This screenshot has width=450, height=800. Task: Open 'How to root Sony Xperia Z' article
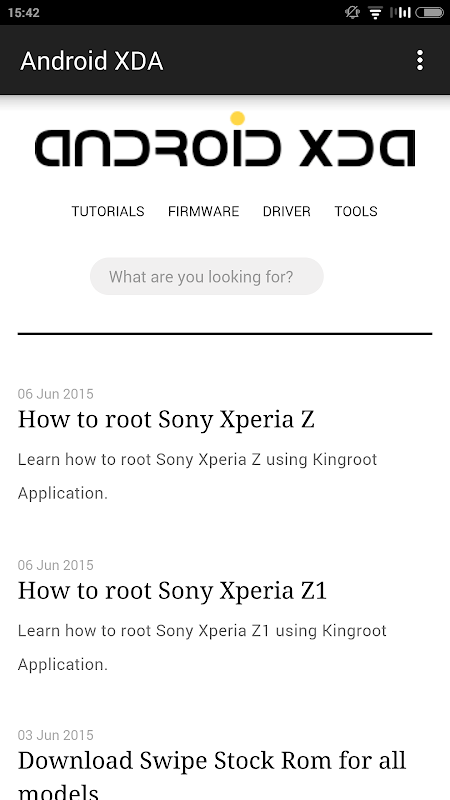coord(166,419)
